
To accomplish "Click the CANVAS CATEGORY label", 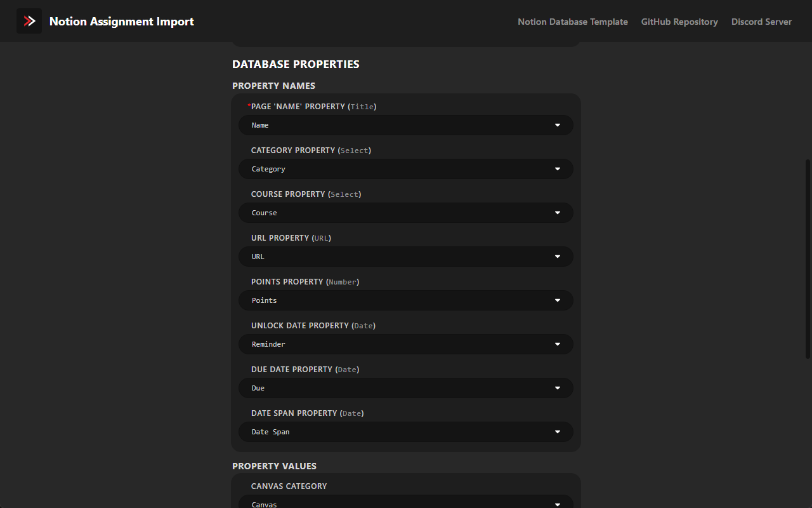I will click(289, 486).
